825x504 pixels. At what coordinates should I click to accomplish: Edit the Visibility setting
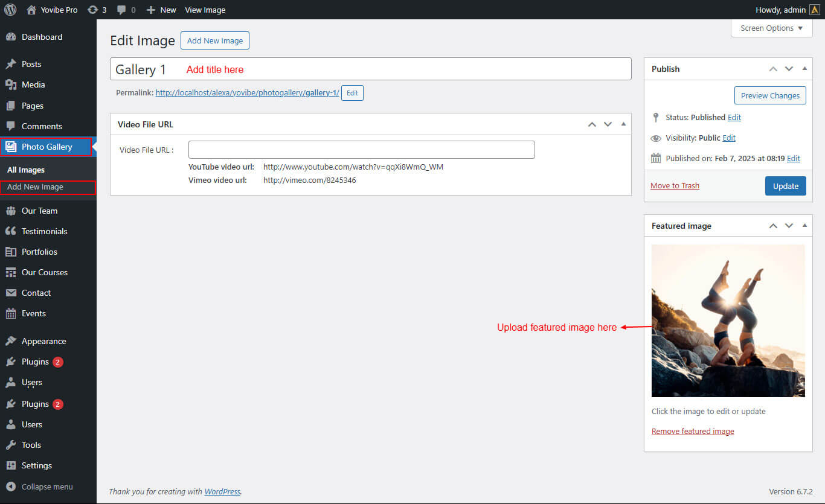(x=729, y=138)
